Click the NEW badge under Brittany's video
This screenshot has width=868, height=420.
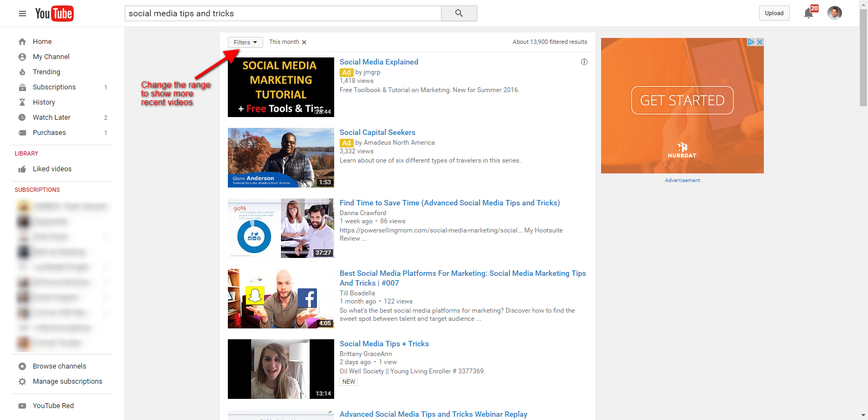pyautogui.click(x=349, y=382)
